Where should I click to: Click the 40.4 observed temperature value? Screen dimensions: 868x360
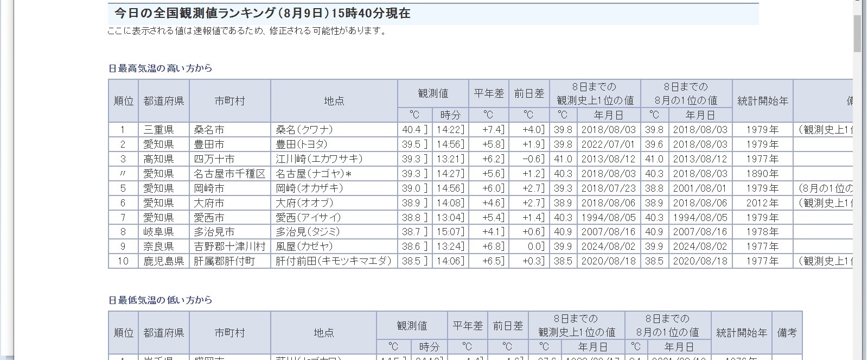[411, 130]
